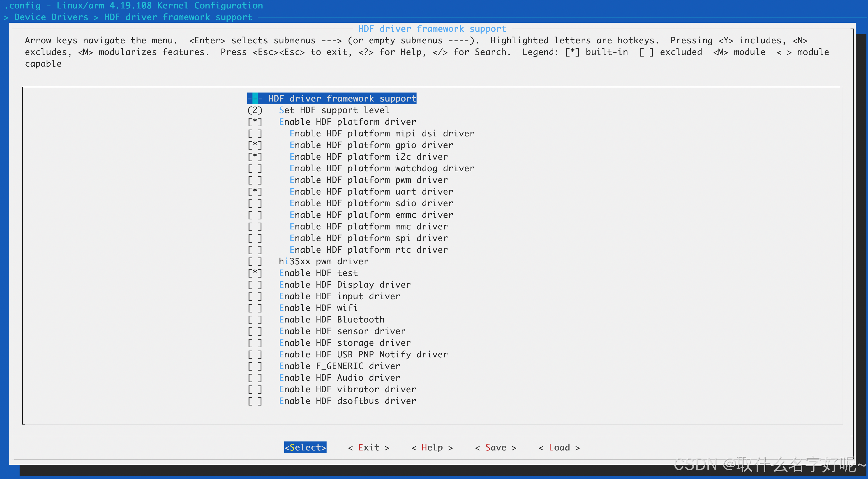Image resolution: width=868 pixels, height=479 pixels.
Task: Check the hi35xx pwm driver option
Action: [255, 261]
